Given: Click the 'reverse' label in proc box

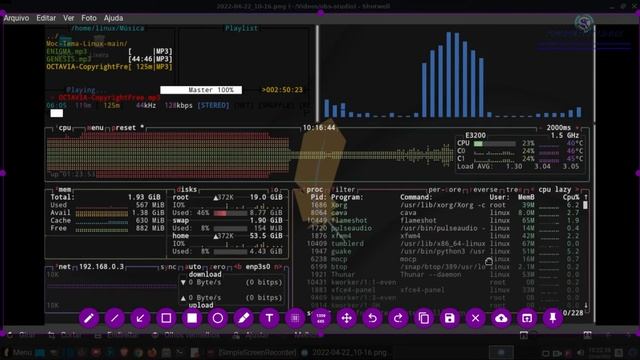Looking at the screenshot, I should tap(483, 190).
